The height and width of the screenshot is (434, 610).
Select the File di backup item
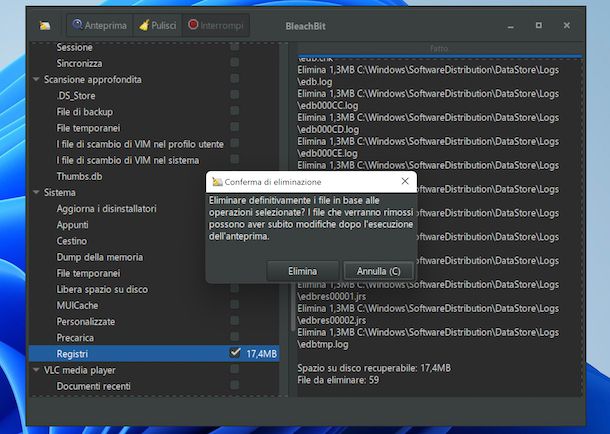(84, 112)
